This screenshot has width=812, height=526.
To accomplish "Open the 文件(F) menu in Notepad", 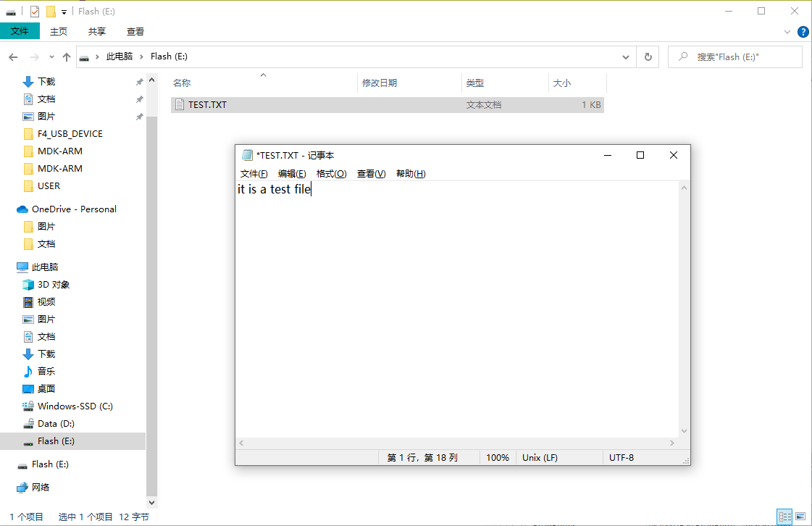I will coord(254,174).
